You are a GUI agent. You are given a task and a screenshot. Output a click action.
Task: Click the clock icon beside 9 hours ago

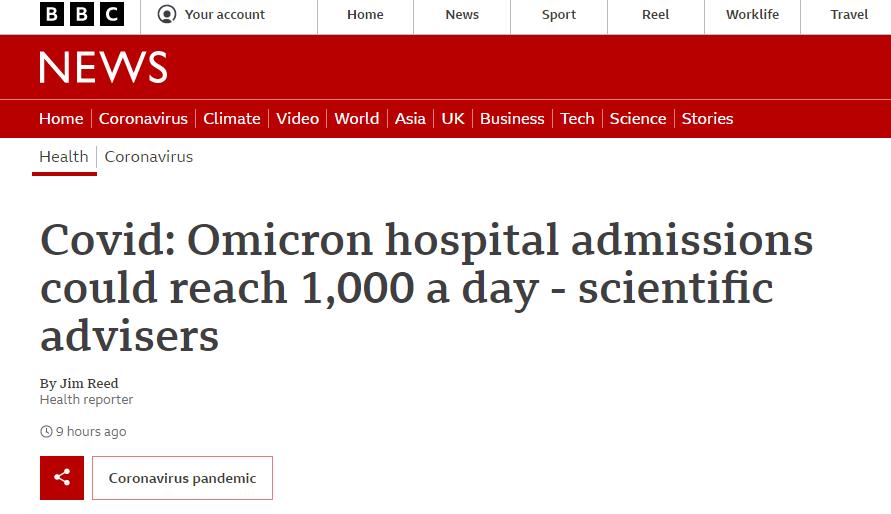coord(46,432)
